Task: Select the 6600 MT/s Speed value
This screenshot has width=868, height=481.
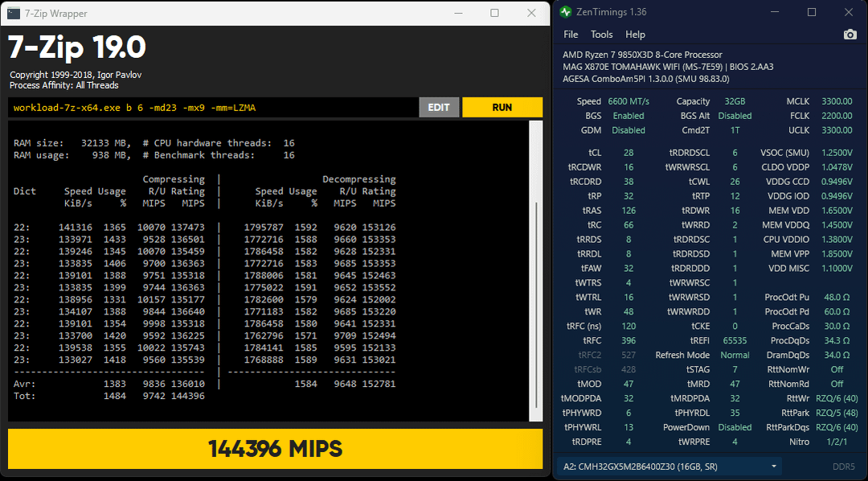Action: 628,102
